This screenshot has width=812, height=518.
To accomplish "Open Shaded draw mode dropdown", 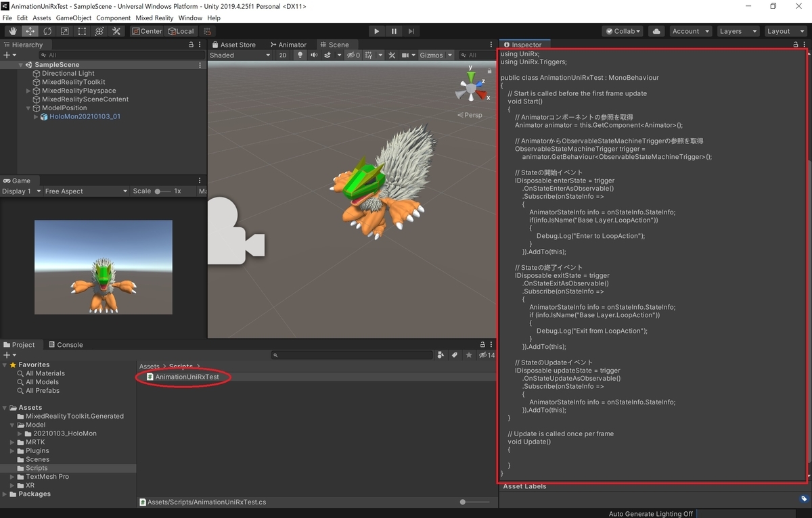I will tap(240, 55).
